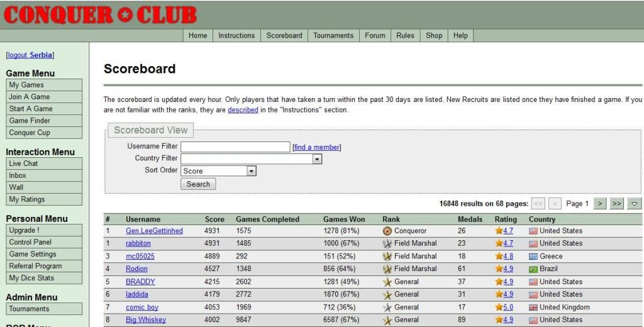Open Tournaments under Admin Menu
644x327 pixels.
tap(44, 309)
